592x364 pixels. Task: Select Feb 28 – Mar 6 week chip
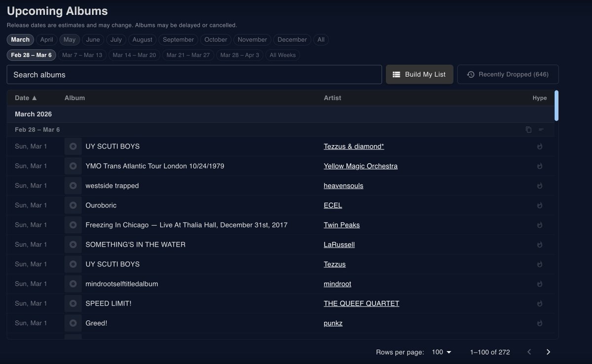32,55
